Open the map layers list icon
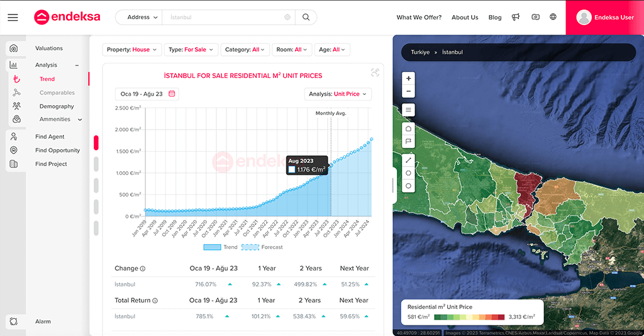Viewport: 644px width, 336px height. click(x=409, y=110)
